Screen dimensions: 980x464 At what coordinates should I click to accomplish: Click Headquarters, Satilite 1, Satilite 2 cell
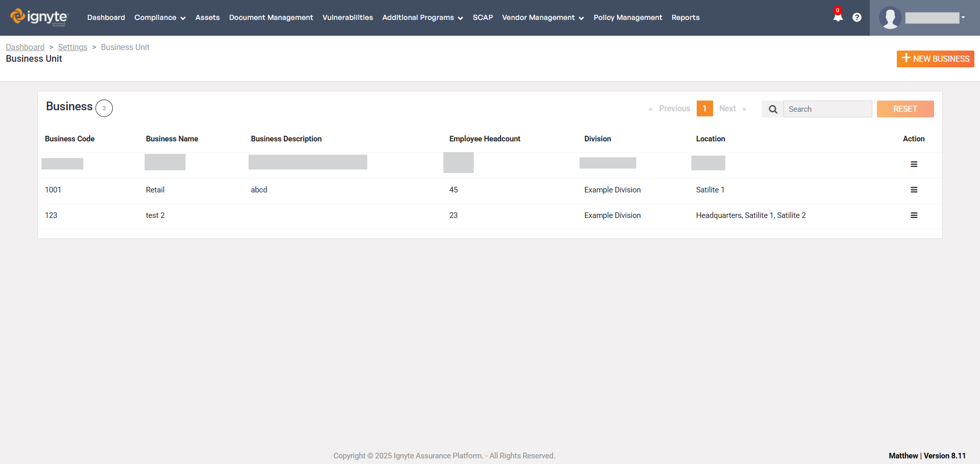pyautogui.click(x=751, y=215)
